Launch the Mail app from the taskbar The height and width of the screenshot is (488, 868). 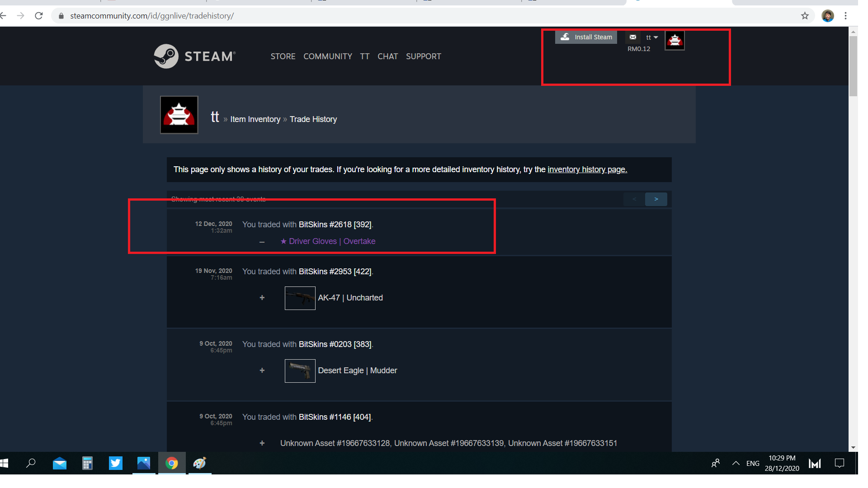[x=60, y=463]
